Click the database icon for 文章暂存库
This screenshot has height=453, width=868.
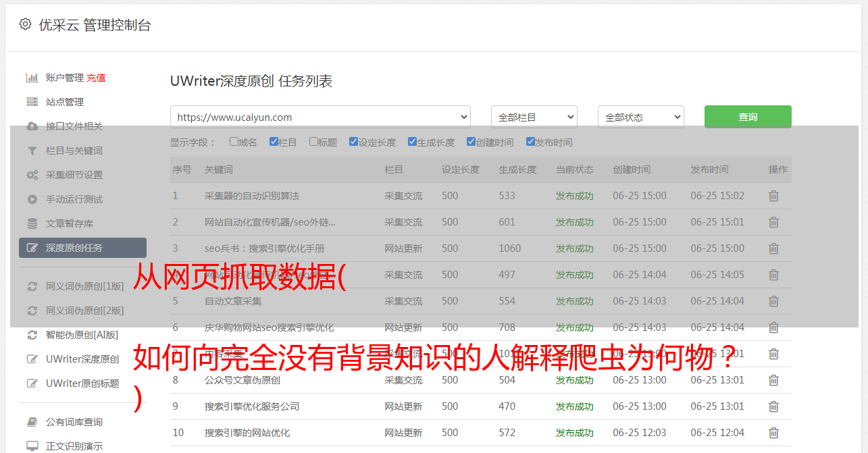coord(32,223)
